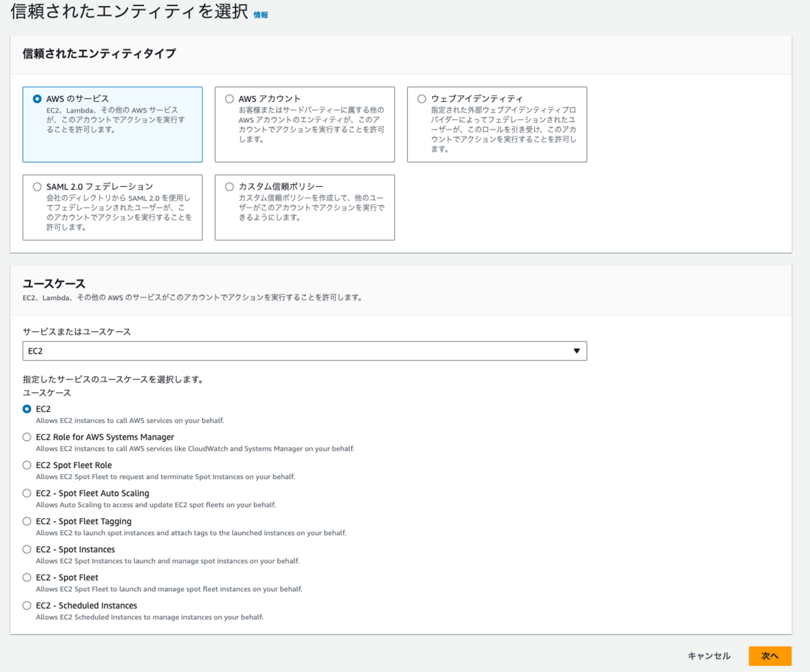The width and height of the screenshot is (810, 672).
Task: Click the 指定したサービスのユースケースを選択します text
Action: point(113,380)
